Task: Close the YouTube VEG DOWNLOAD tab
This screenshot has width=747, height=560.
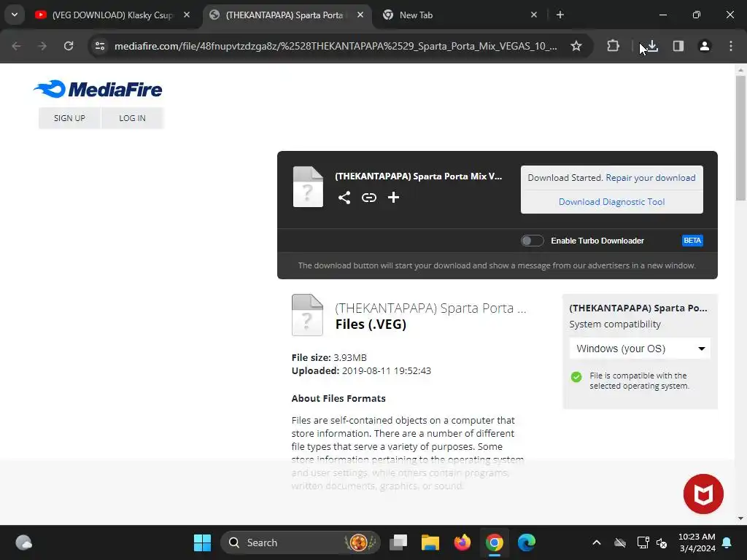Action: click(187, 15)
